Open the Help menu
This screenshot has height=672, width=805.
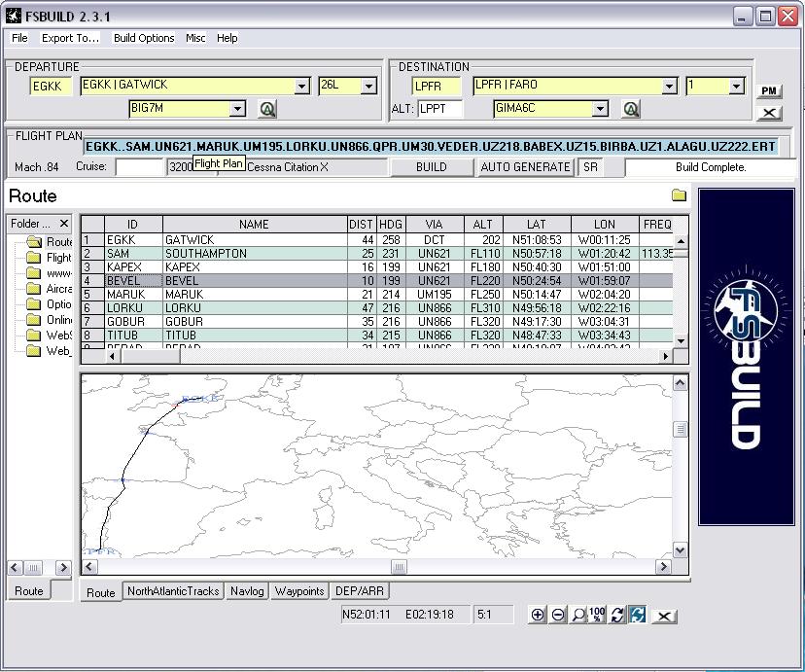[227, 38]
